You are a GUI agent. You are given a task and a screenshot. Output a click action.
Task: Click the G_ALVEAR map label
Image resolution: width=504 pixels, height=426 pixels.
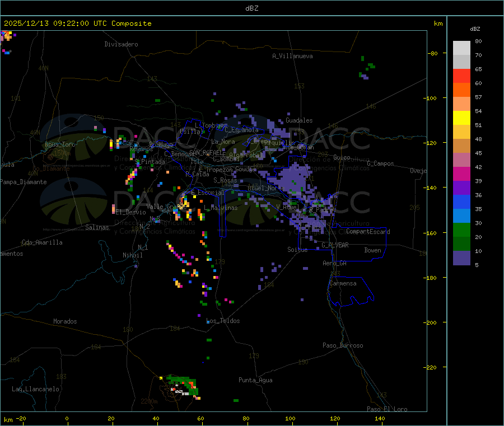point(335,245)
